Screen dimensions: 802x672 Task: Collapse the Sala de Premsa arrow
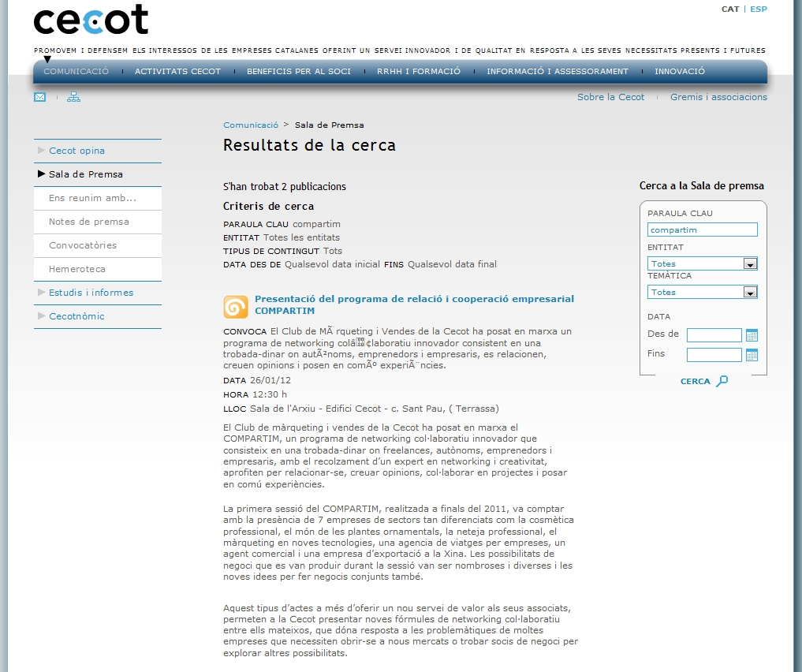[42, 174]
